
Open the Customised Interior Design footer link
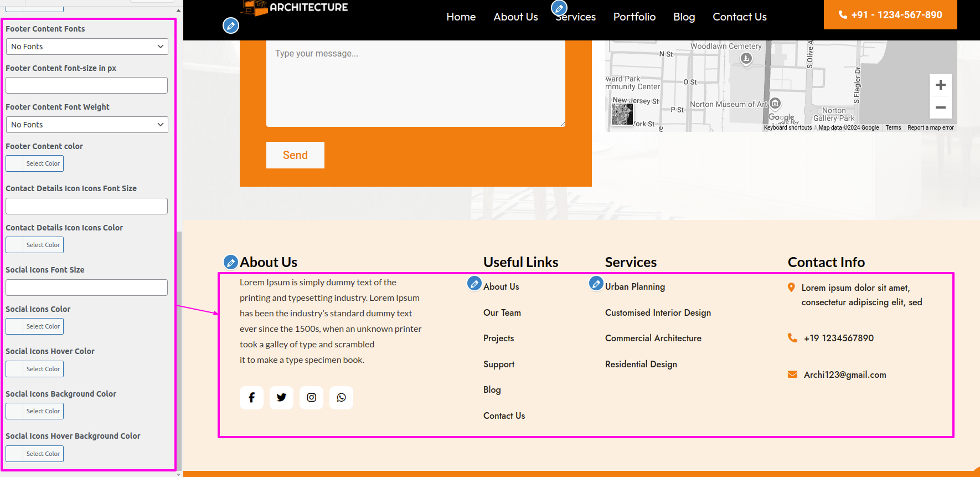[x=658, y=313]
